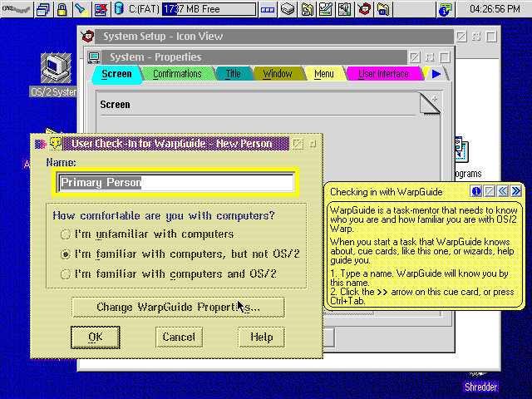This screenshot has height=399, width=532.
Task: Click the WarpCenter clock
Action: click(495, 9)
